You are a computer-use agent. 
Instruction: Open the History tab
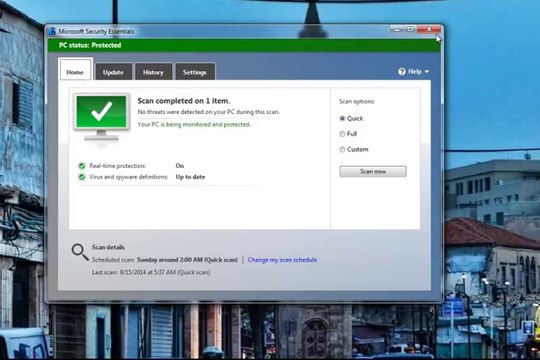pos(153,72)
